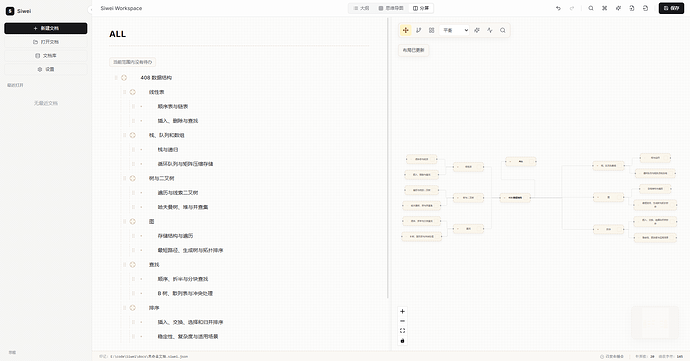Select the 线性表 node in mind map
690x361 pixels.
click(468, 167)
